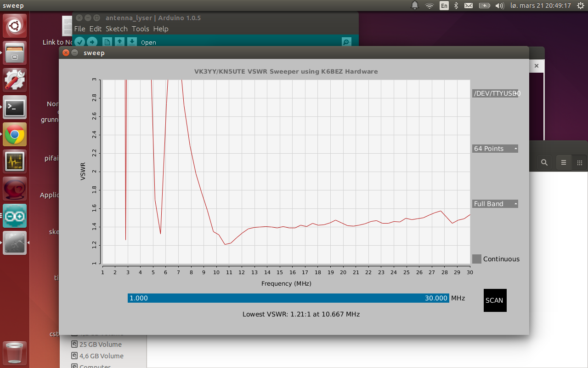588x368 pixels.
Task: Switch file manager to list view
Action: click(x=564, y=162)
